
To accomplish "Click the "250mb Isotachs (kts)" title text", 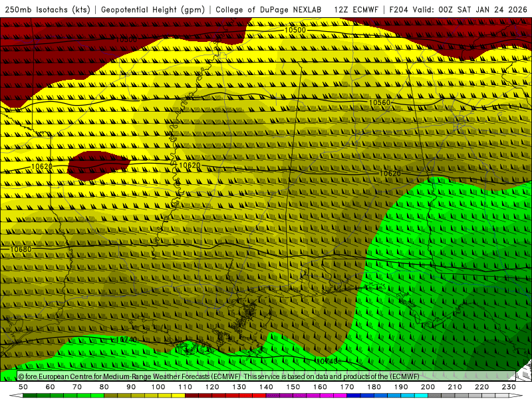I will (47, 10).
